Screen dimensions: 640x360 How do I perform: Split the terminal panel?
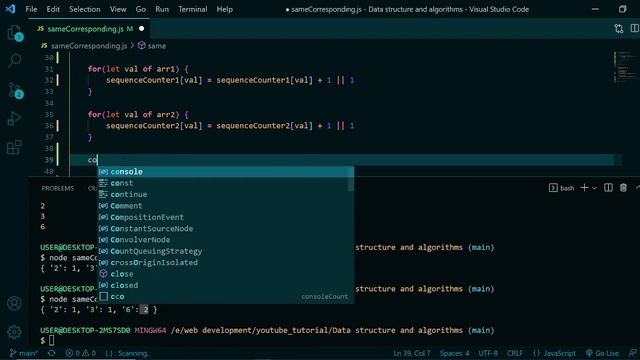pos(608,187)
